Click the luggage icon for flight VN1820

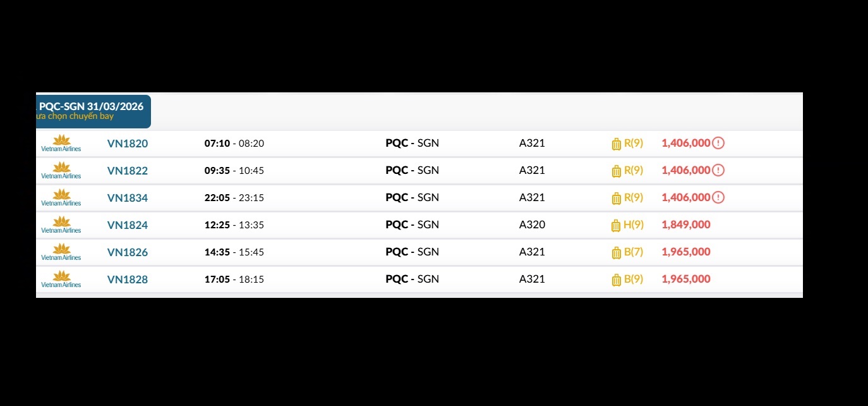tap(617, 144)
